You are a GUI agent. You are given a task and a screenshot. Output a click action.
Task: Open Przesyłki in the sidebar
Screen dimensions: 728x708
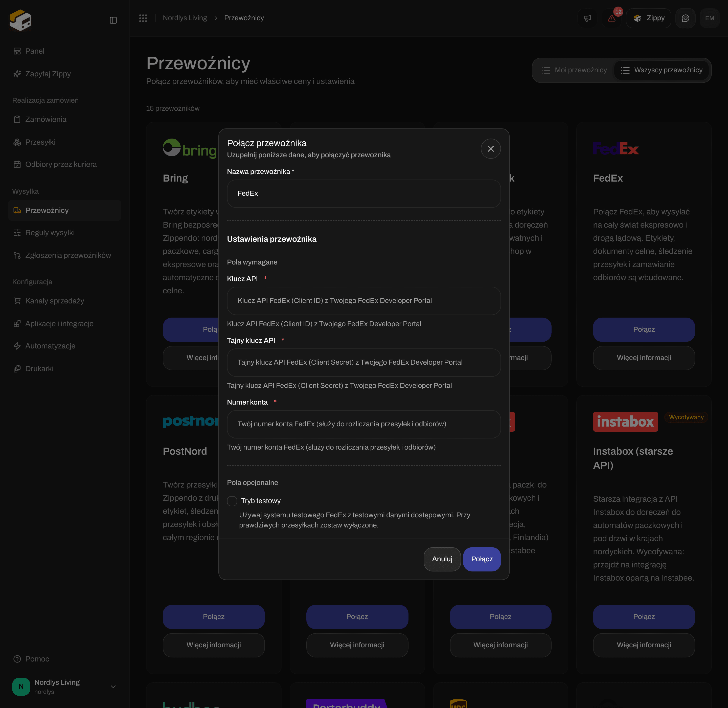pyautogui.click(x=65, y=142)
